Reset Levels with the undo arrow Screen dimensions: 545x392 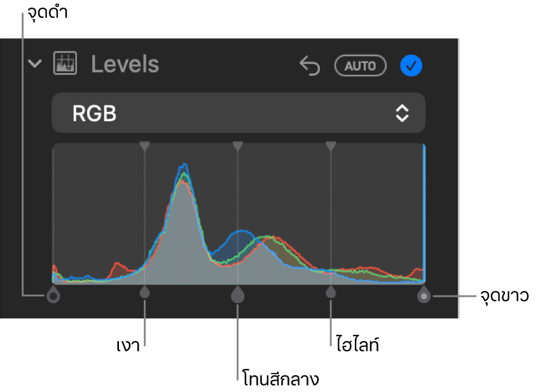[x=309, y=65]
